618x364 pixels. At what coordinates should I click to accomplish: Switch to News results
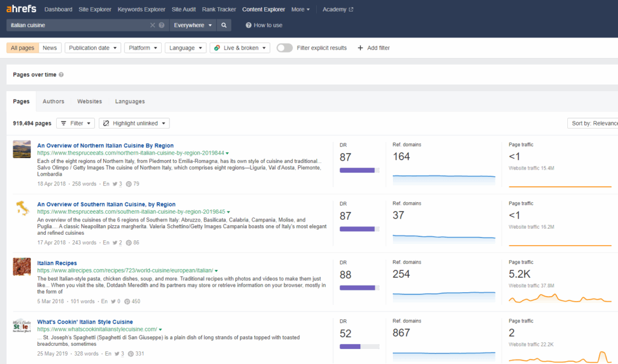point(49,48)
